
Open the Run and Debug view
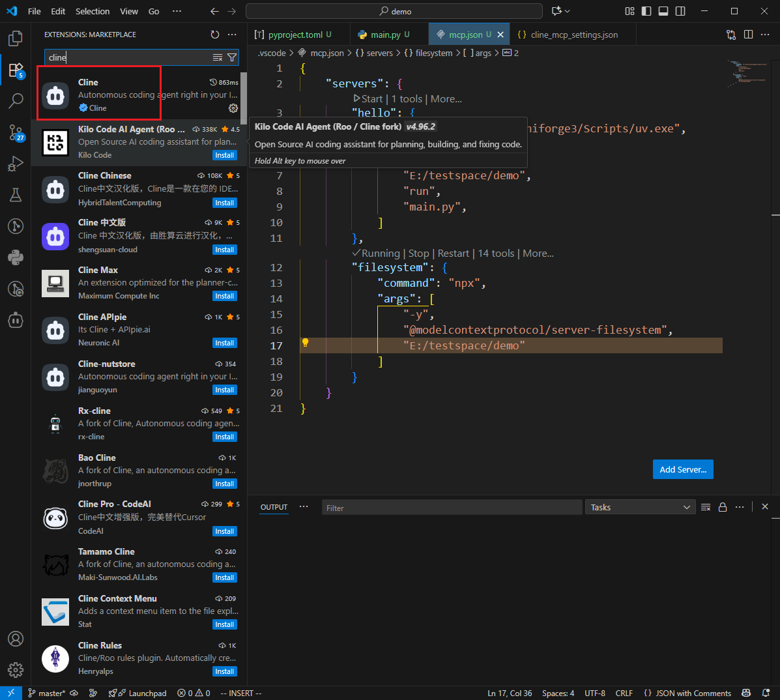(16, 164)
